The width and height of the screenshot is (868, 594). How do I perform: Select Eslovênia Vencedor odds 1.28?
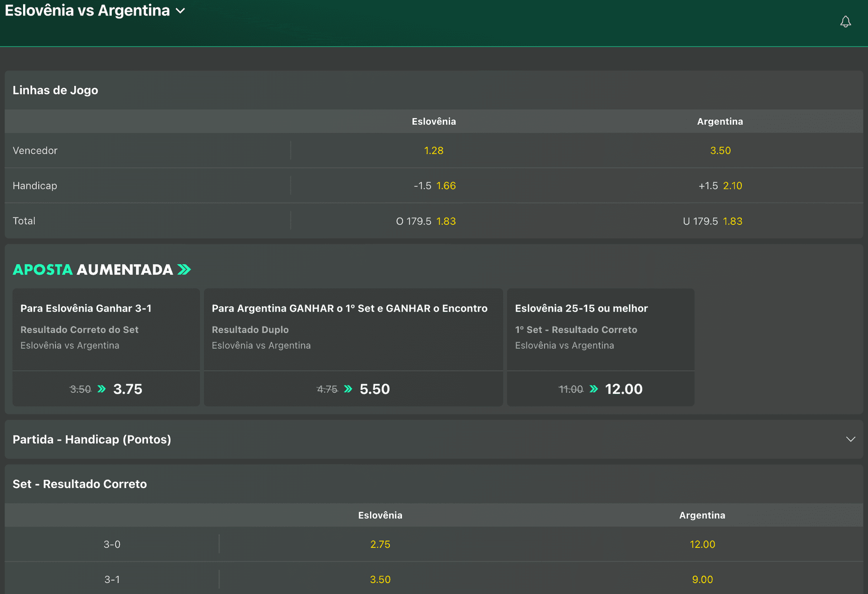[x=433, y=151]
